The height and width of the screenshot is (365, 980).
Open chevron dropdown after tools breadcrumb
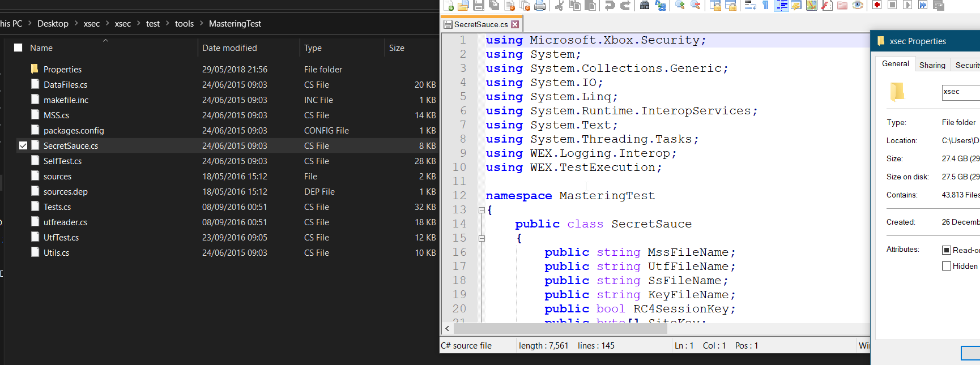point(201,23)
